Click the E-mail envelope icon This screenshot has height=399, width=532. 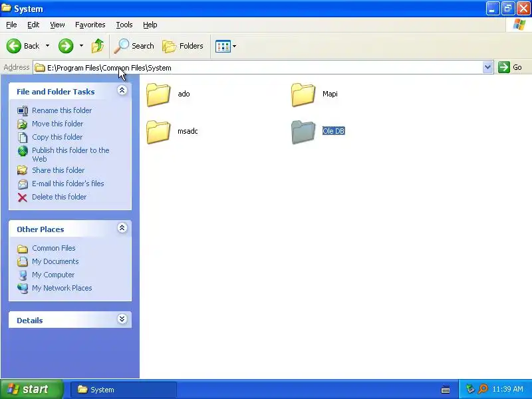coord(23,184)
